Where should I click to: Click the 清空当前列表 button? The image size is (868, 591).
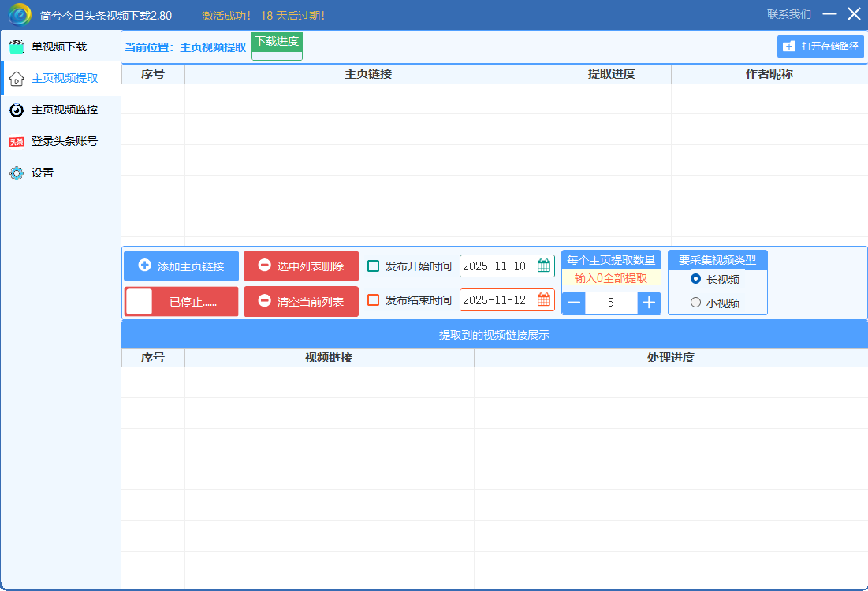tap(301, 302)
